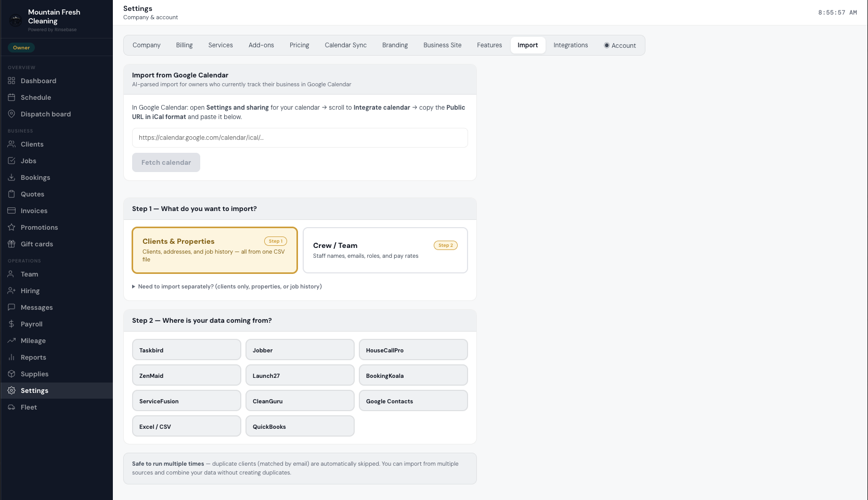Open the Integrations tab
The width and height of the screenshot is (868, 500).
click(x=571, y=45)
